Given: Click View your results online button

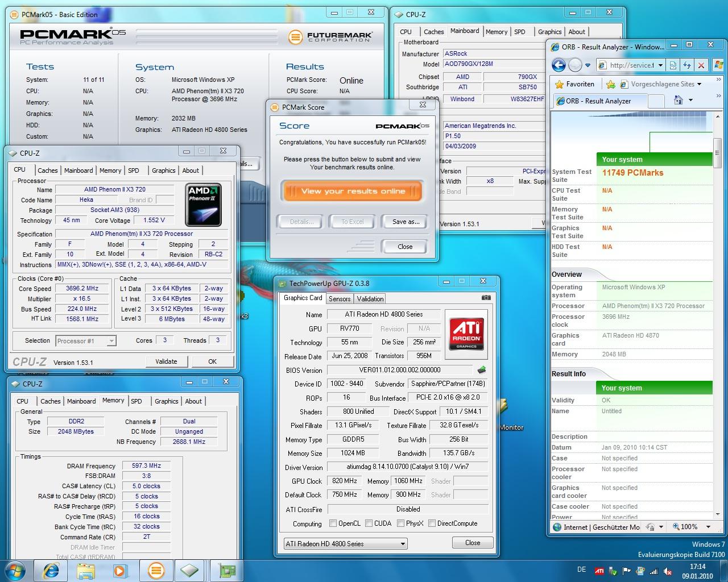Looking at the screenshot, I should (x=353, y=191).
